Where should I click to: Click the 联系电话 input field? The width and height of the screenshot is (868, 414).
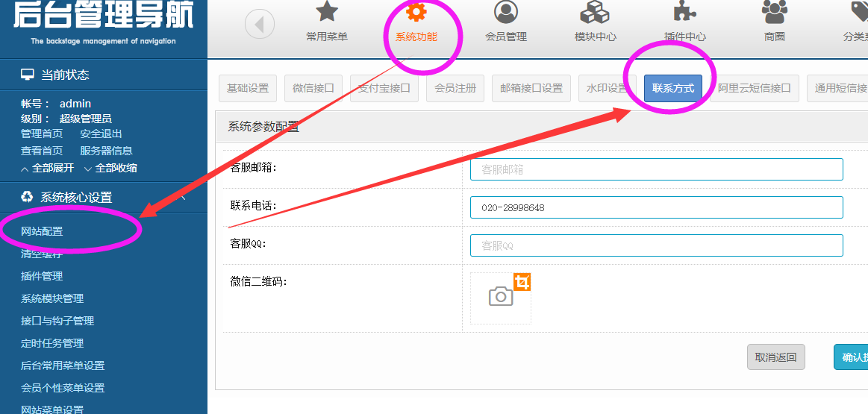click(657, 207)
